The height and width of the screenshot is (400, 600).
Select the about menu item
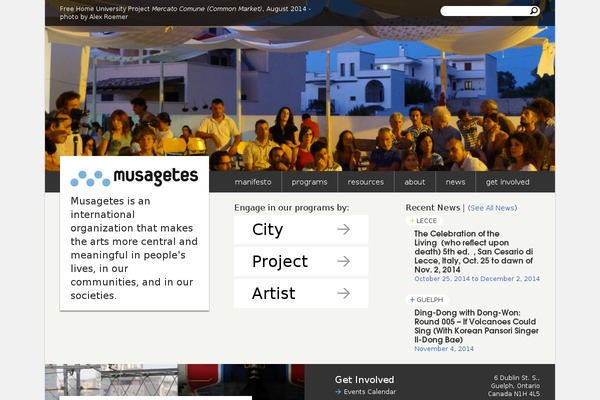pyautogui.click(x=415, y=182)
